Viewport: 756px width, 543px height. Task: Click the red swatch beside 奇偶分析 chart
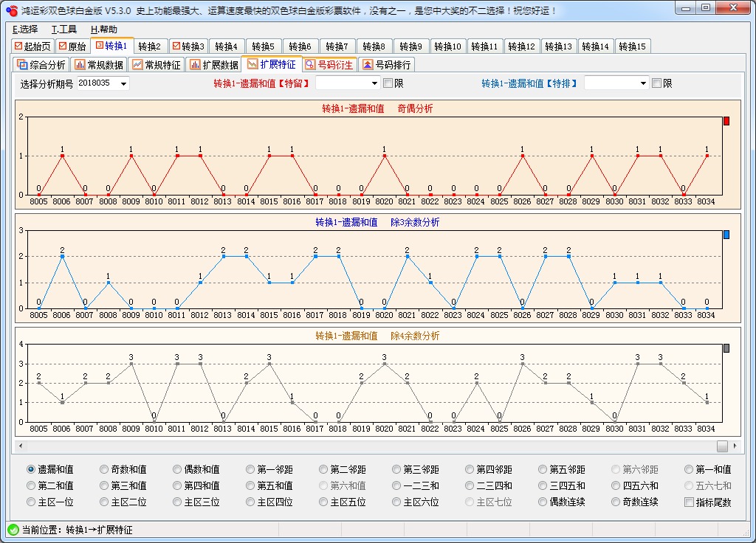coord(726,121)
